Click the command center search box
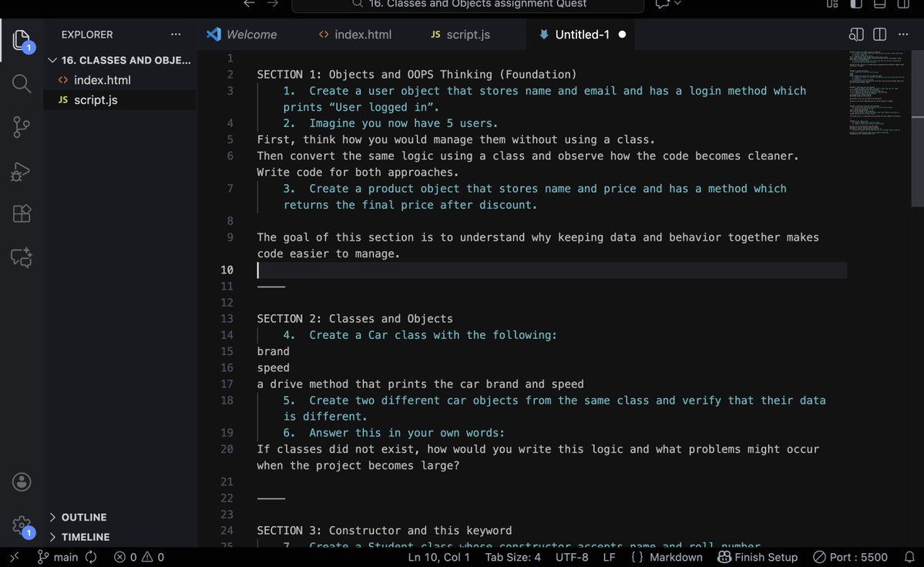Image resolution: width=924 pixels, height=567 pixels. (x=468, y=5)
